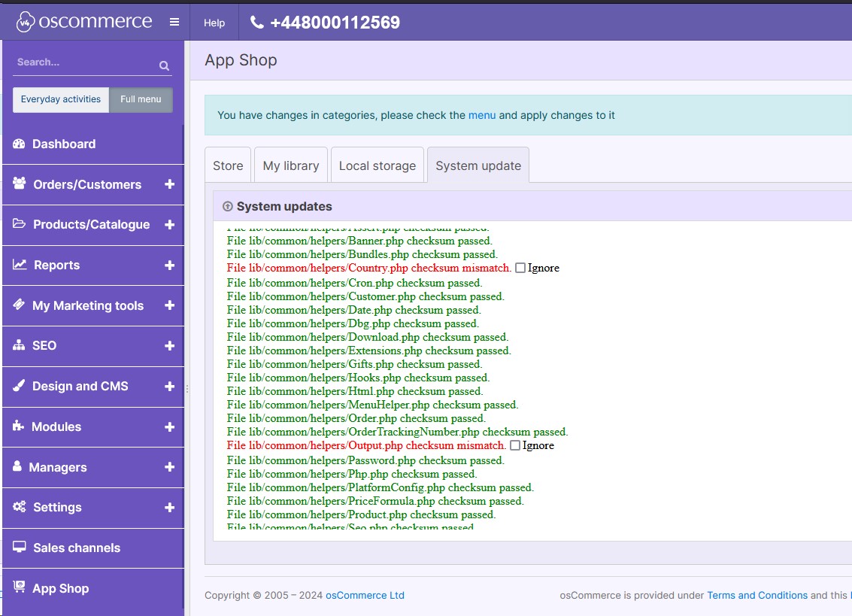The height and width of the screenshot is (616, 852).
Task: Open Dashboard menu item
Action: [93, 144]
